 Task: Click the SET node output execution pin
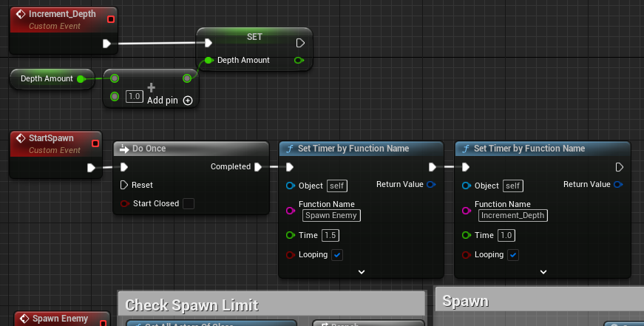tap(299, 43)
